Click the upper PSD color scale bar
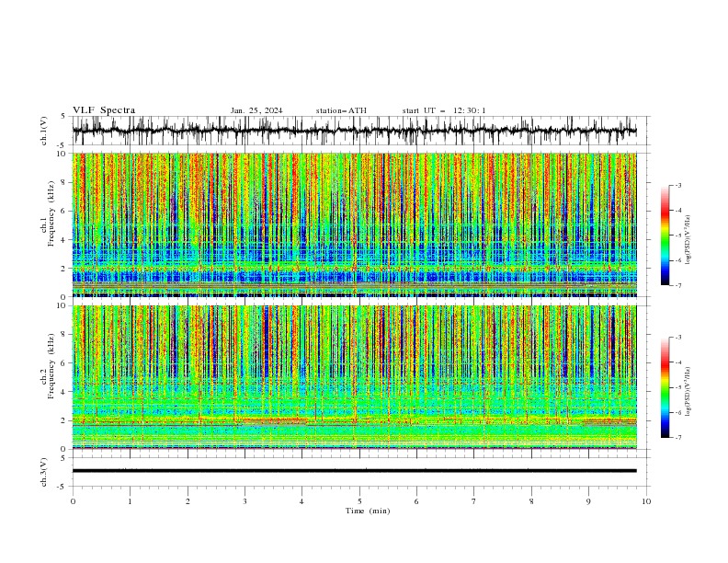Viewport: 728px width, 563px height. point(665,236)
